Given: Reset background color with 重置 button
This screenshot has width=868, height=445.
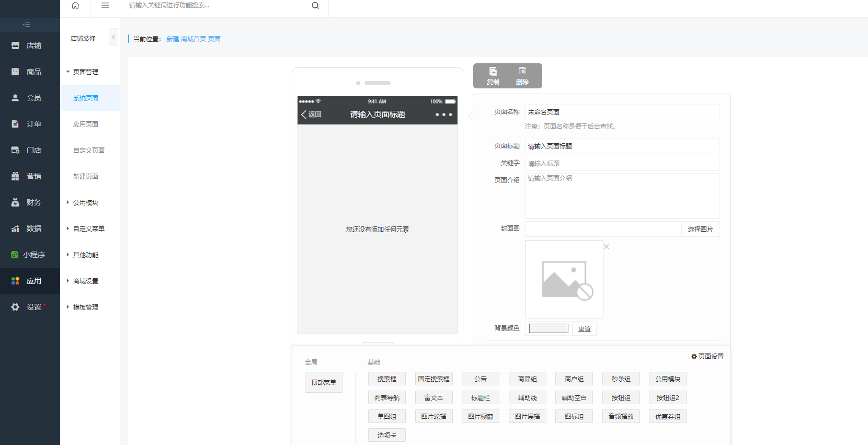Looking at the screenshot, I should tap(584, 328).
